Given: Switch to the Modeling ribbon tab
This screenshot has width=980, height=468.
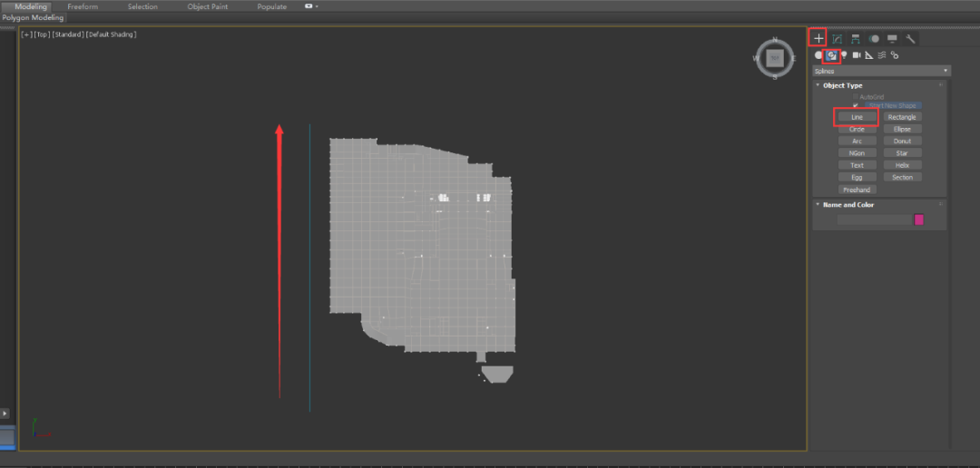Looking at the screenshot, I should tap(31, 6).
